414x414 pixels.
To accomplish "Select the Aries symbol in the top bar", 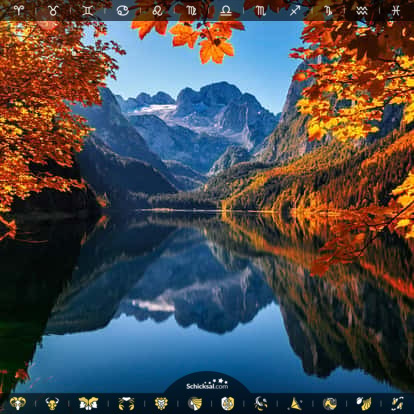I will (x=19, y=10).
